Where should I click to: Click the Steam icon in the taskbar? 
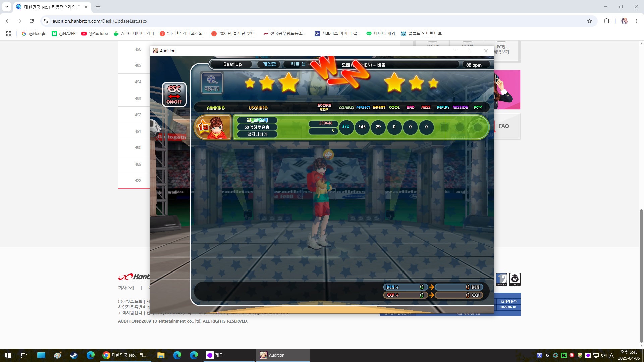point(74,355)
